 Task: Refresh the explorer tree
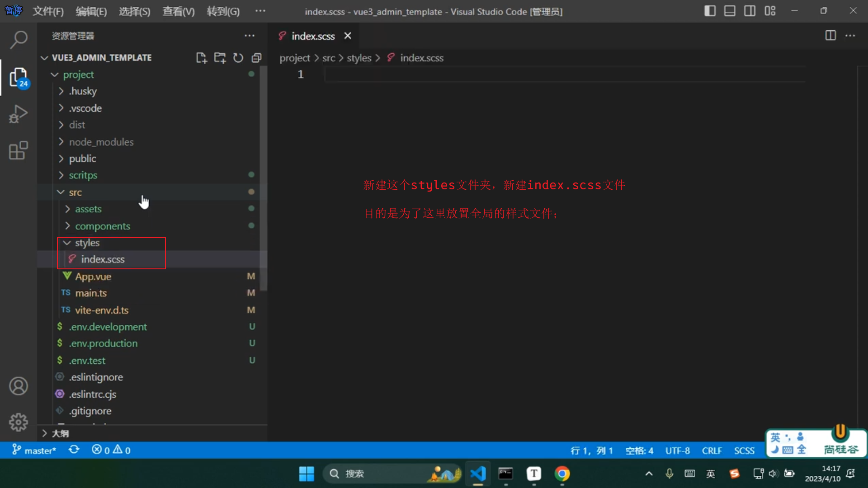(238, 58)
